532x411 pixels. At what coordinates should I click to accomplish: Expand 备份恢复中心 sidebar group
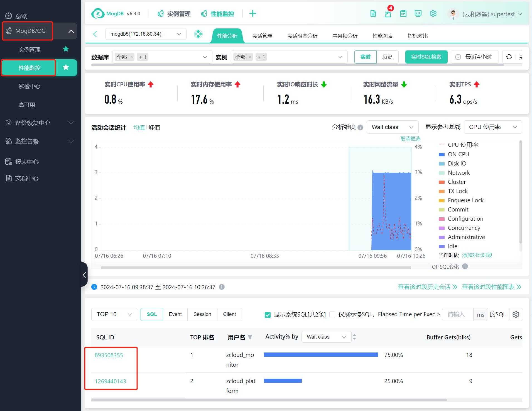tap(71, 123)
